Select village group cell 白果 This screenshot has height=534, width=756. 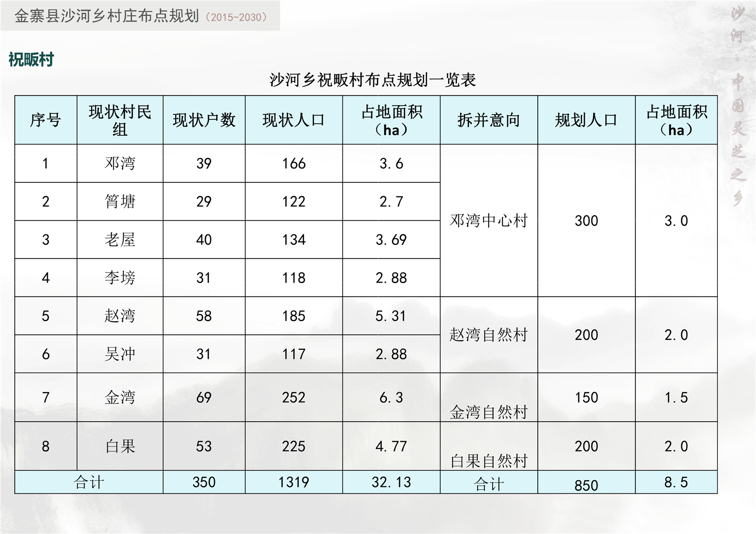pyautogui.click(x=120, y=446)
